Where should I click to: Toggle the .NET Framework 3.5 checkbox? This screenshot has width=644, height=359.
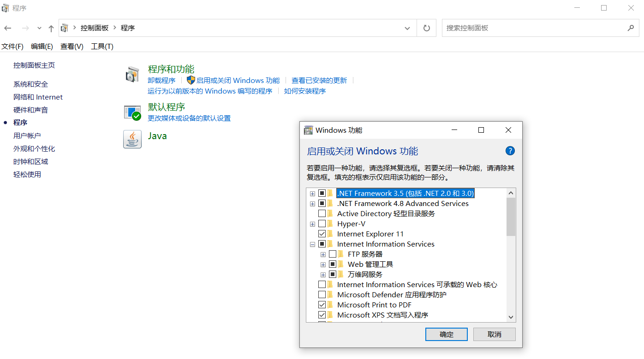tap(322, 194)
